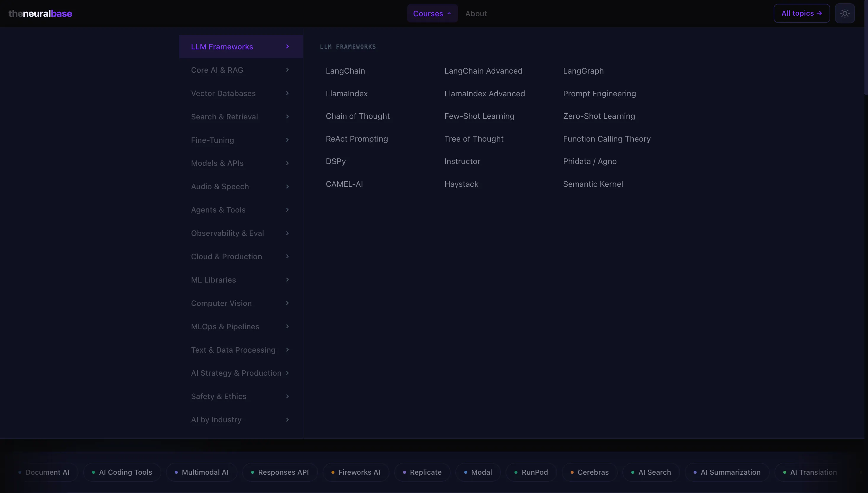Screen dimensions: 868x493
Task: Select AI by Industry category
Action: (x=241, y=420)
